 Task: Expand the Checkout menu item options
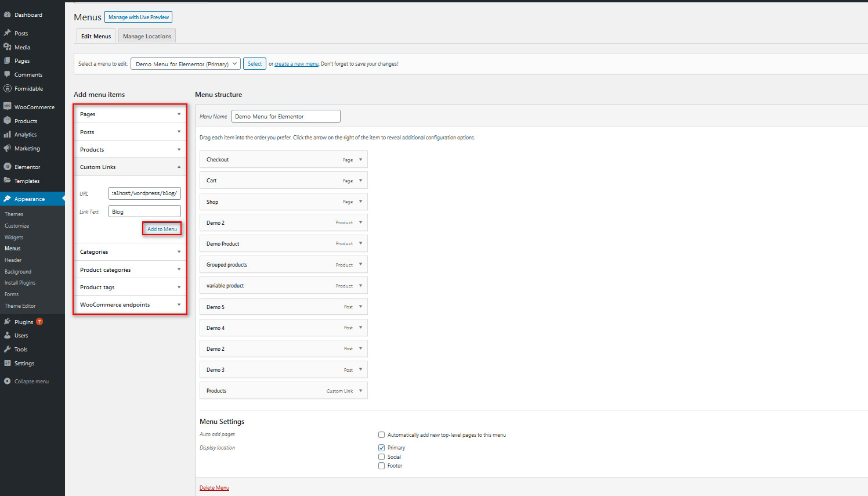(360, 160)
